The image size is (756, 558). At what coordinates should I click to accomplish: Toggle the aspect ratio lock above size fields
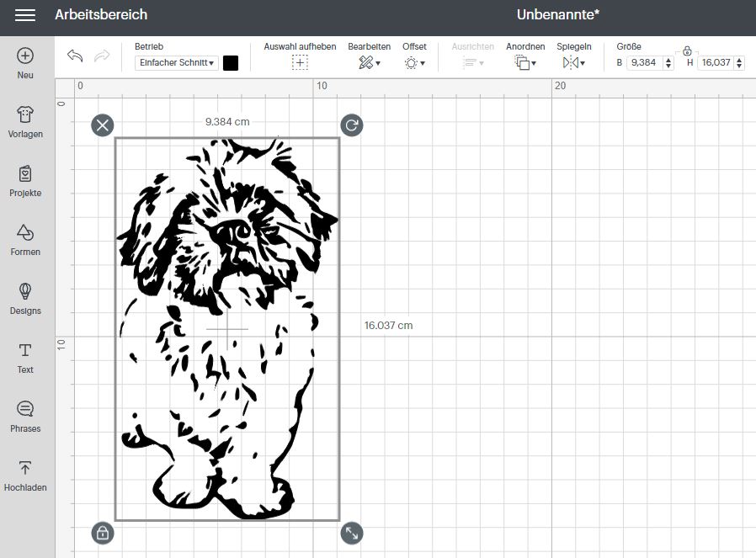pos(687,50)
